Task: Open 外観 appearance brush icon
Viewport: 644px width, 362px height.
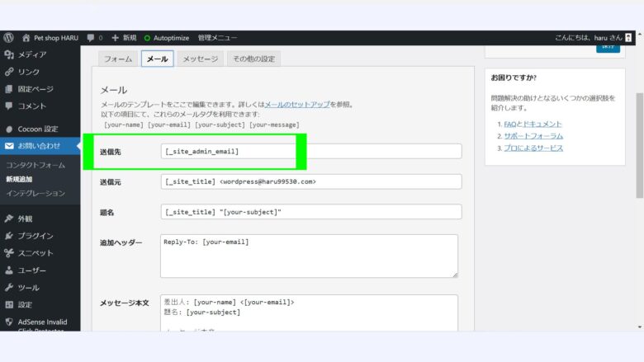Action: pos(9,219)
